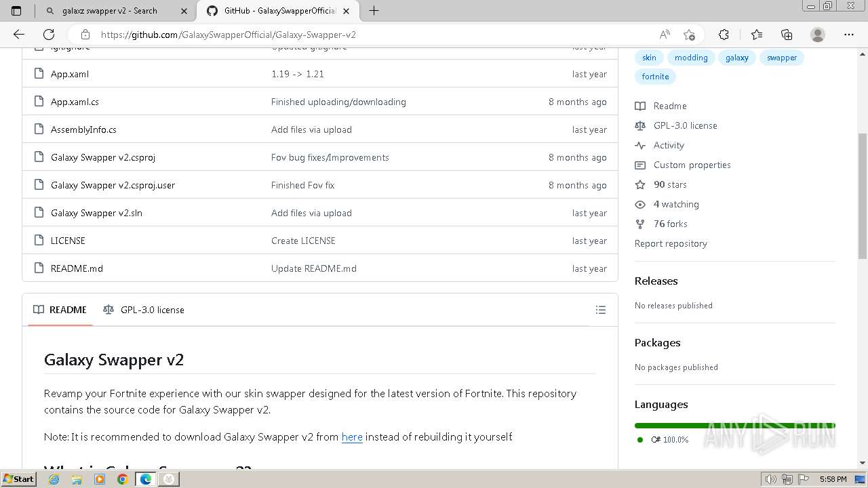This screenshot has height=488, width=868.
Task: Click the 'fortnite' topic tag
Action: coord(655,77)
